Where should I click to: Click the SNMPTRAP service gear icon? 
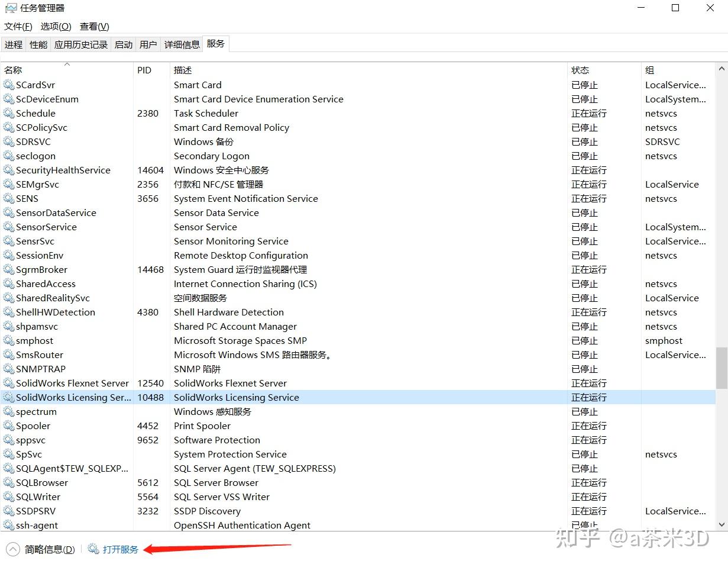tap(8, 369)
